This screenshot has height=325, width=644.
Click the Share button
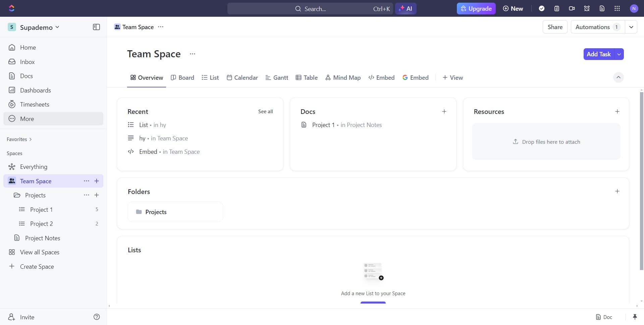(555, 27)
